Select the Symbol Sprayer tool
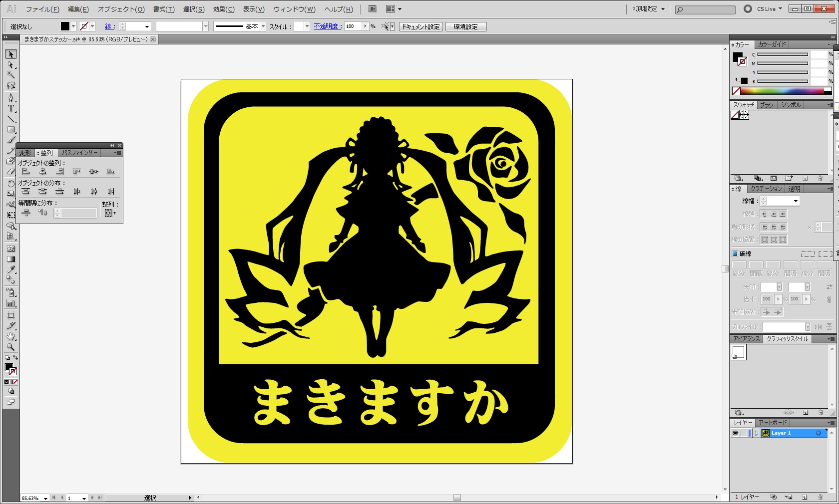Image resolution: width=839 pixels, height=504 pixels. 10,292
